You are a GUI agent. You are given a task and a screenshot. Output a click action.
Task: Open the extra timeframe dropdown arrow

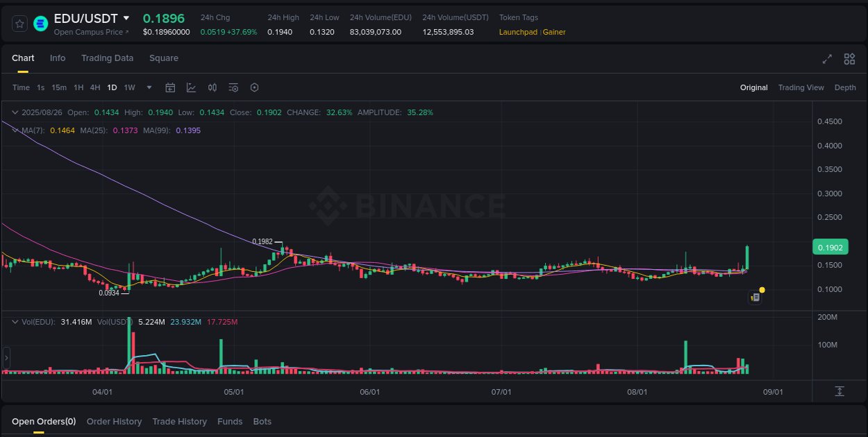[x=149, y=87]
